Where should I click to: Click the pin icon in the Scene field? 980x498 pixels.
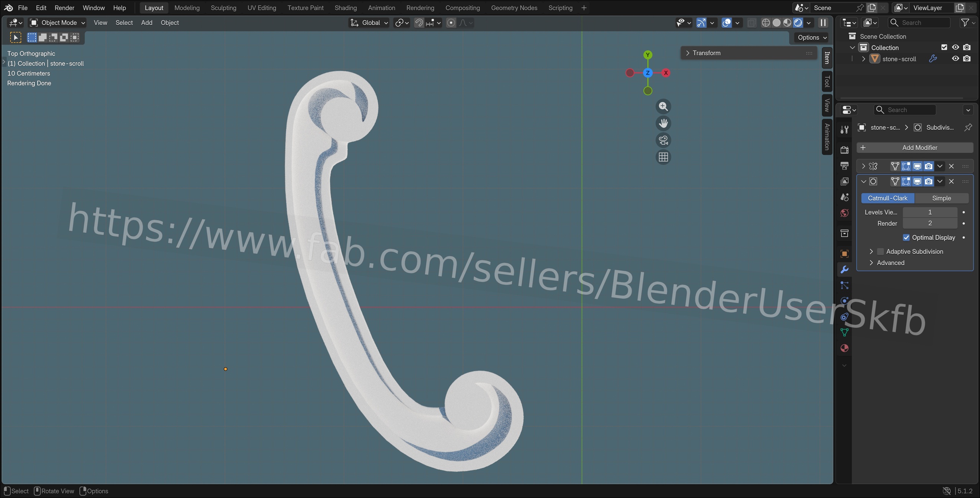pyautogui.click(x=860, y=8)
